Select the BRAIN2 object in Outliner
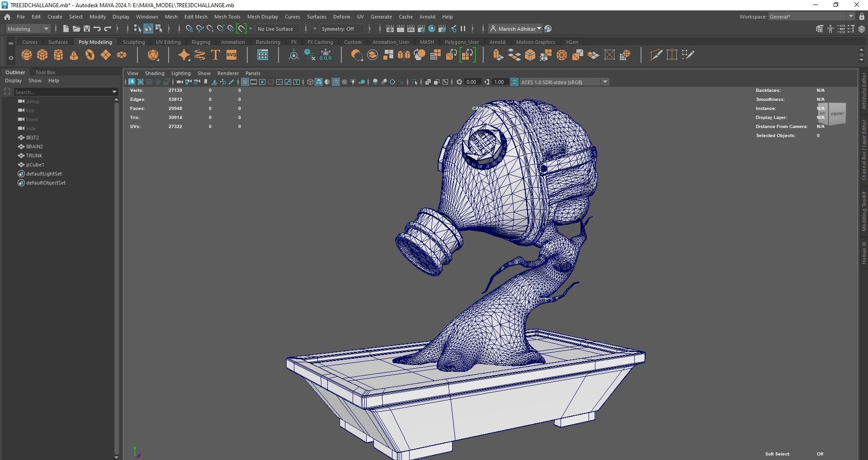 pos(34,147)
